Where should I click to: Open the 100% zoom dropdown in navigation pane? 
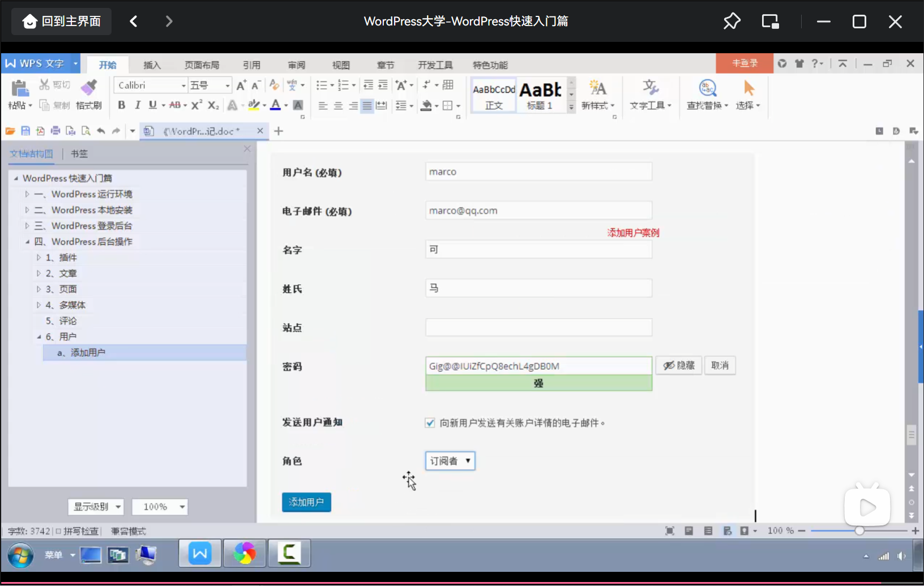[x=160, y=507]
